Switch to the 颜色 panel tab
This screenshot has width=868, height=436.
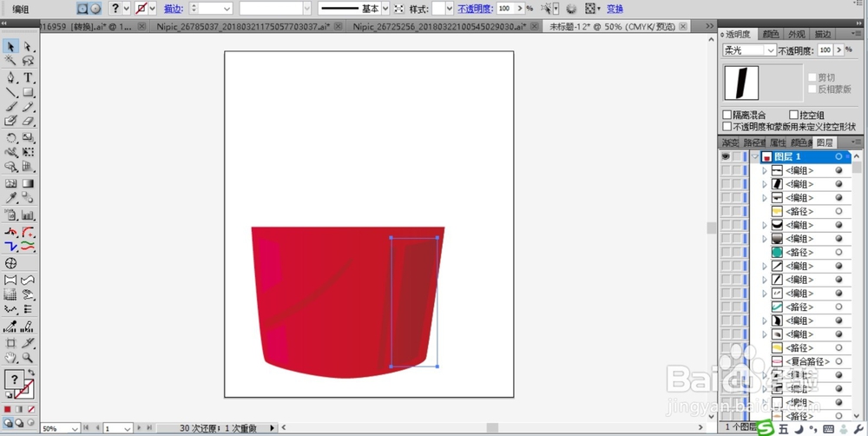[771, 35]
